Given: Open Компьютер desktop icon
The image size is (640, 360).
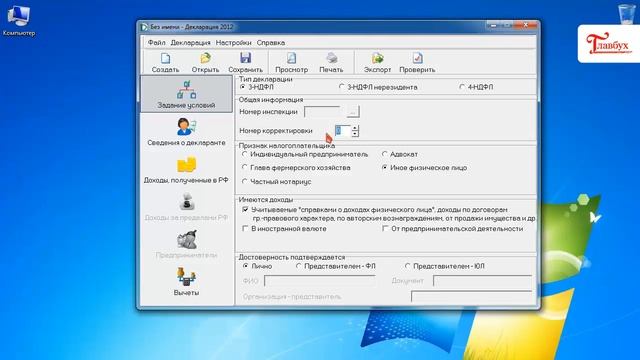Looking at the screenshot, I should pyautogui.click(x=18, y=21).
